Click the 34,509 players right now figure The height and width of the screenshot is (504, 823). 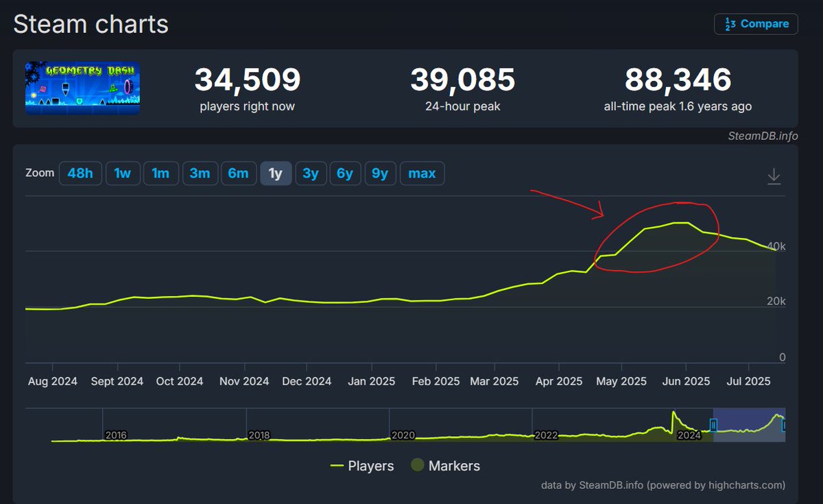tap(248, 80)
